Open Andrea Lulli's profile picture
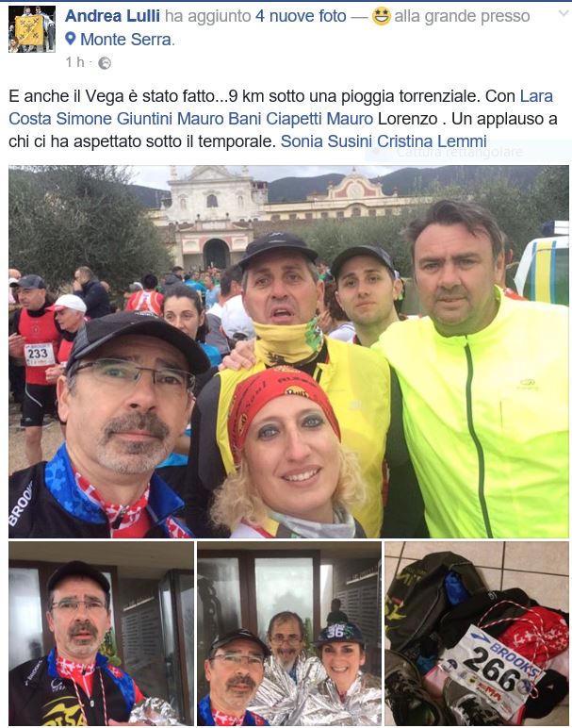This screenshot has width=572, height=728. click(x=31, y=29)
